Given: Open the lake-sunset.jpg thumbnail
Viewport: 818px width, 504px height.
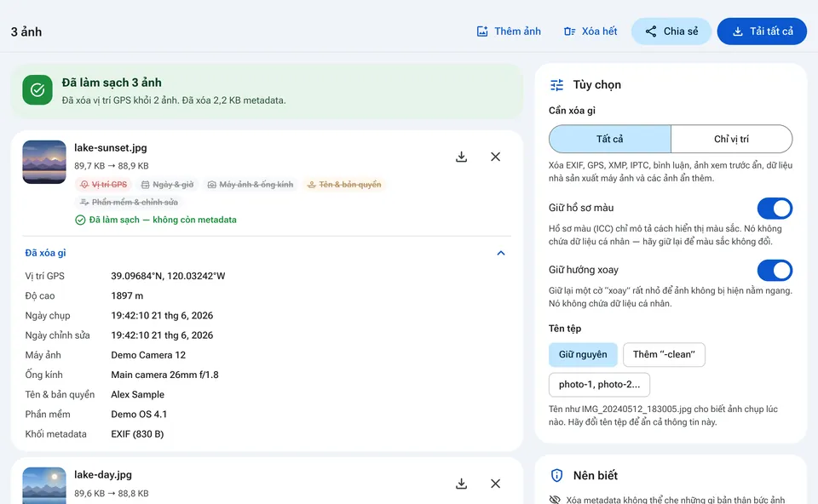Looking at the screenshot, I should [44, 162].
